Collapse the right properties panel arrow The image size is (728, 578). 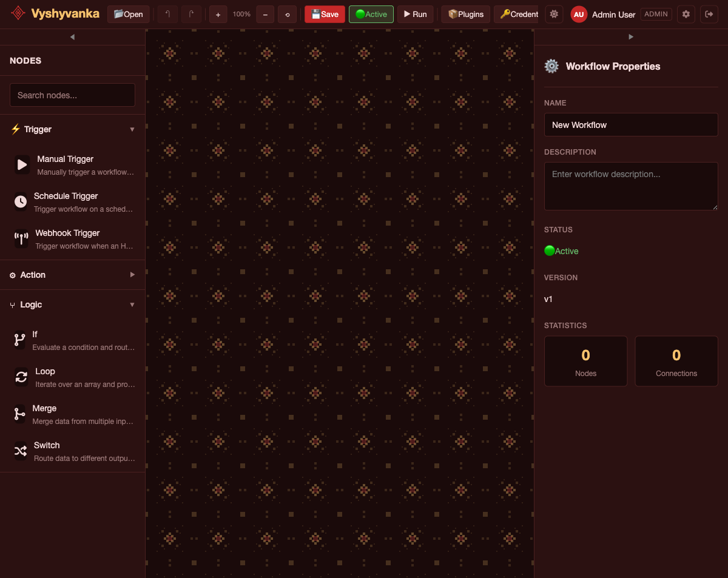(631, 37)
